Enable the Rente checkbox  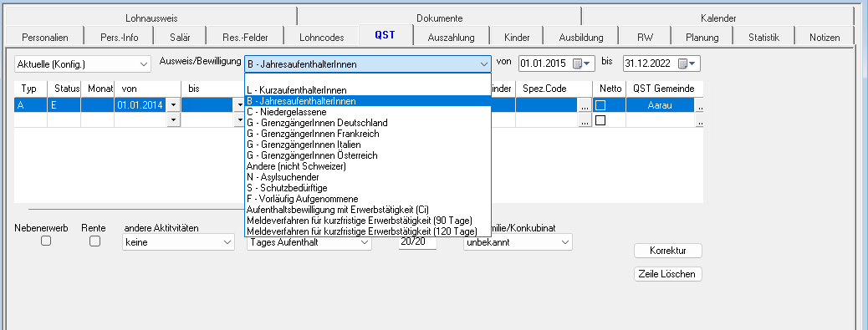pyautogui.click(x=94, y=241)
